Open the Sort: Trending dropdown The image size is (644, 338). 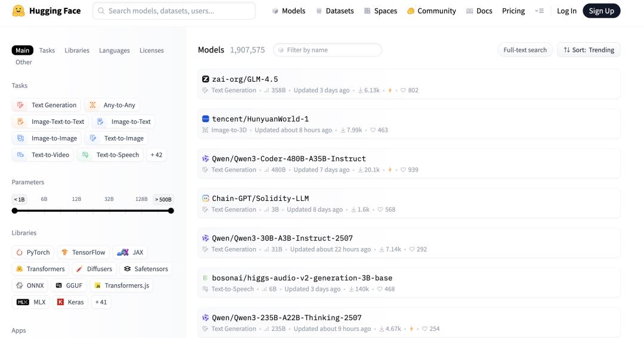589,50
